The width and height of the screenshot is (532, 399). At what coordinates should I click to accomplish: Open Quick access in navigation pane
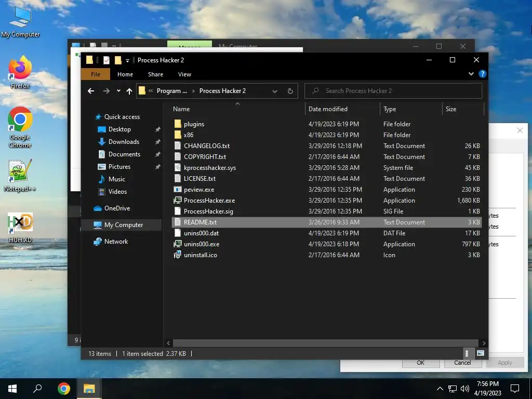122,117
